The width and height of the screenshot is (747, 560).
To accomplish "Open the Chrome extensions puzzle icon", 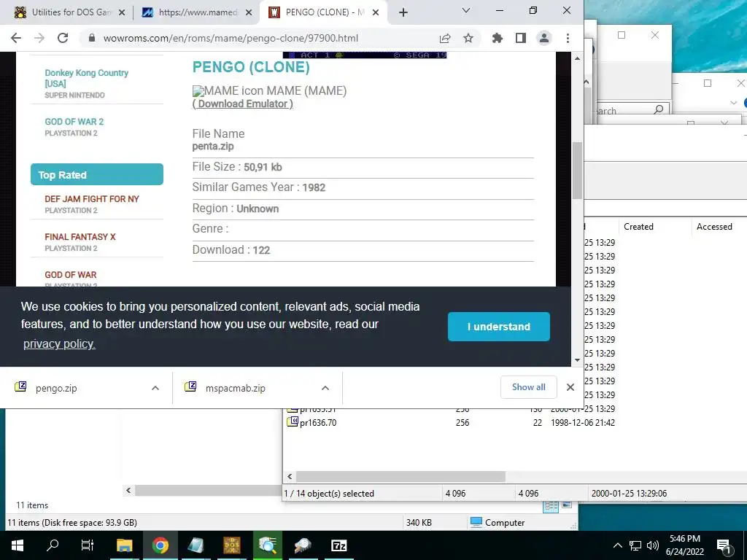I will pos(498,38).
